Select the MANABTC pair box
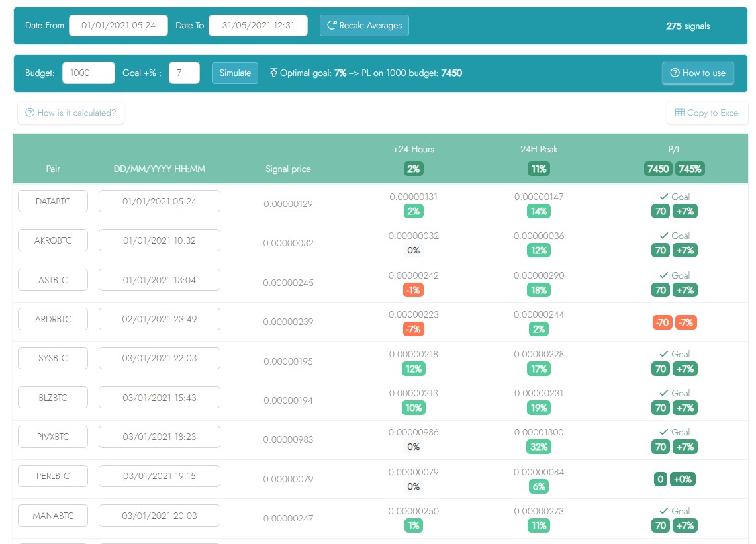 [x=53, y=516]
